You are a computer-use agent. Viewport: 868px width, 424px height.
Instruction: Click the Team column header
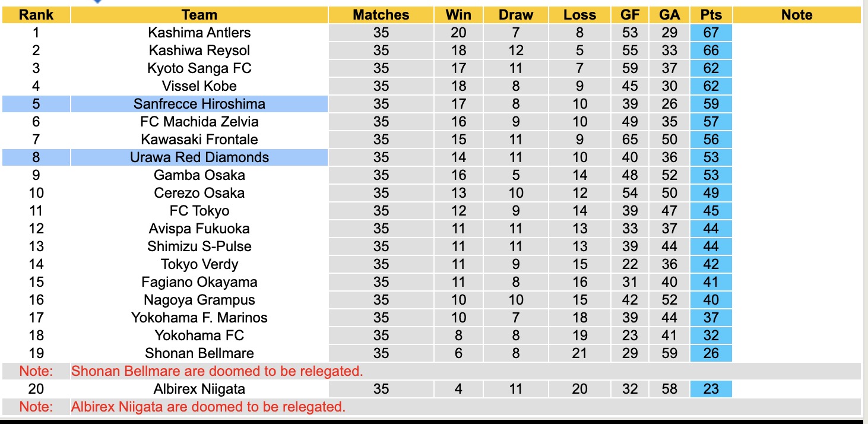[x=199, y=15]
